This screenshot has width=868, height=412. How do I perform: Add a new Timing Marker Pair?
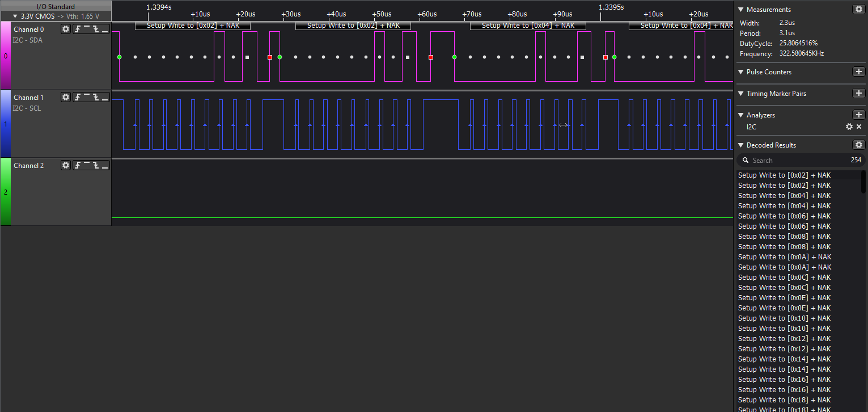pos(859,93)
